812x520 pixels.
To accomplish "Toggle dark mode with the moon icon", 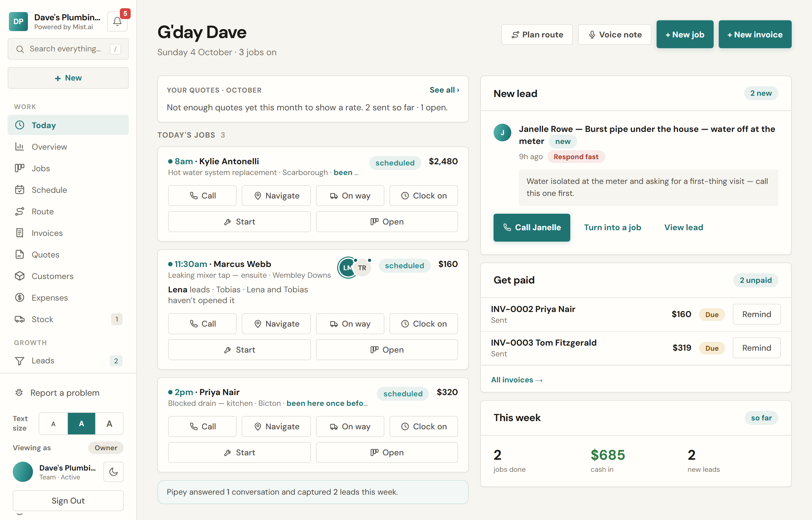I will tap(114, 472).
